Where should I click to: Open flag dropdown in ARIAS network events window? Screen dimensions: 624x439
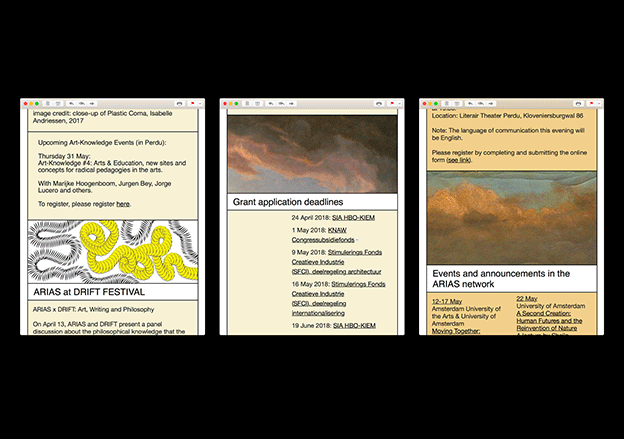[x=599, y=103]
